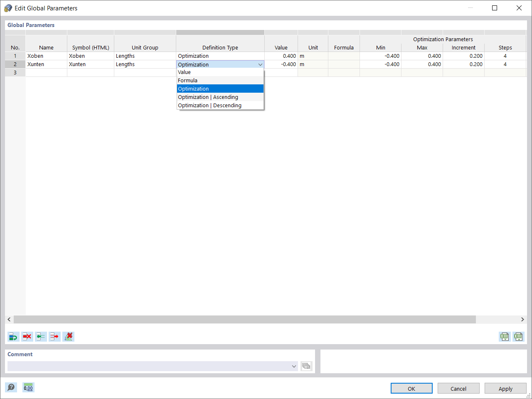
Task: Click the delete unused parameters ruler icon
Action: pyautogui.click(x=68, y=336)
